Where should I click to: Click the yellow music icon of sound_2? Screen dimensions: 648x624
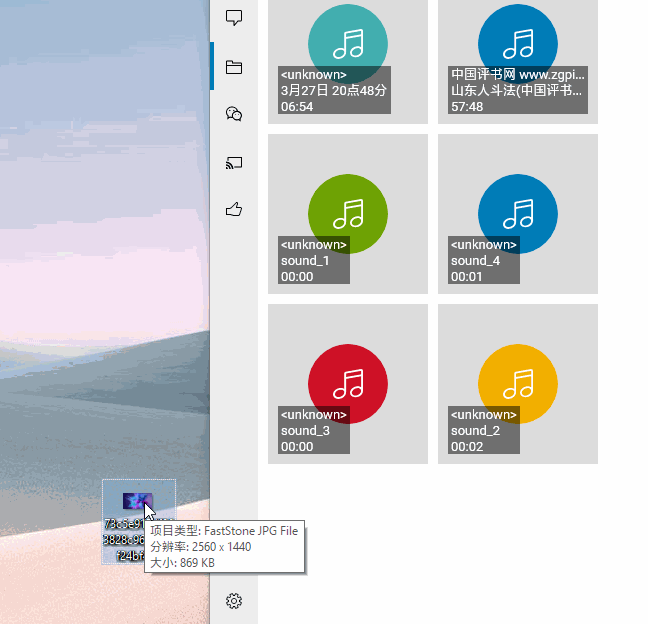518,383
